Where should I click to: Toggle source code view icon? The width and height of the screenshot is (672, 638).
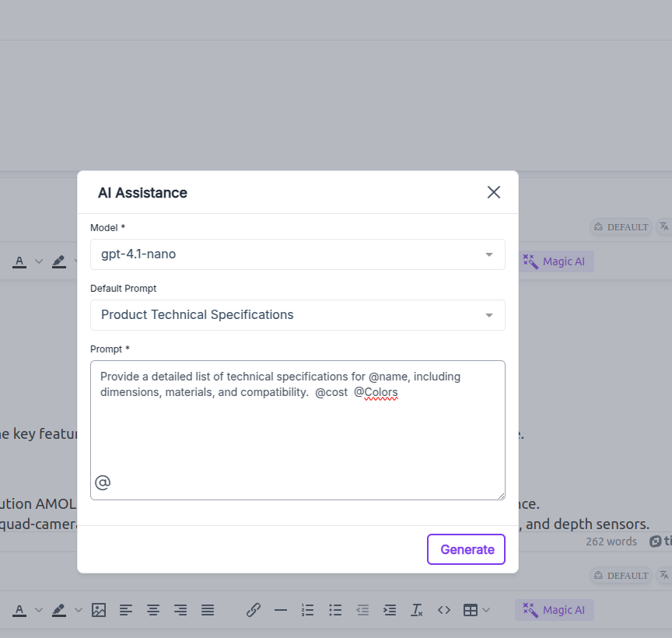444,610
